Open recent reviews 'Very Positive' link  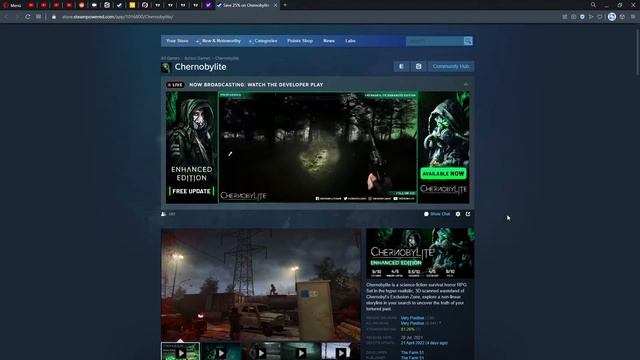412,318
